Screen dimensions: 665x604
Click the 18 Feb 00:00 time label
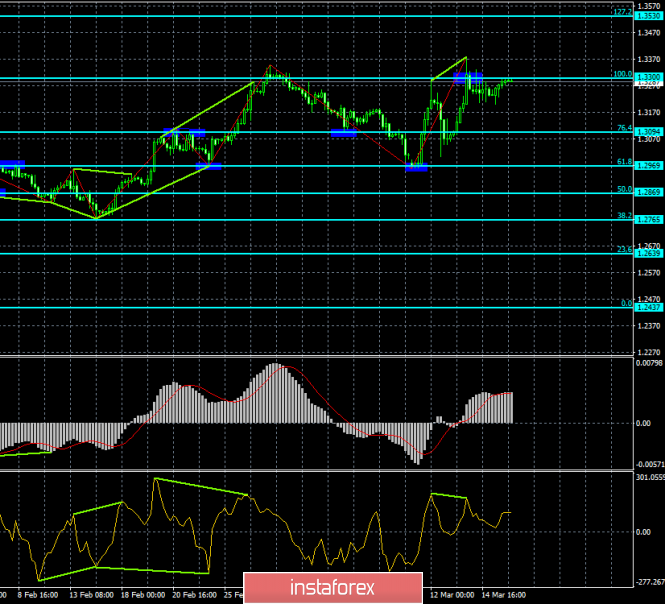point(143,595)
